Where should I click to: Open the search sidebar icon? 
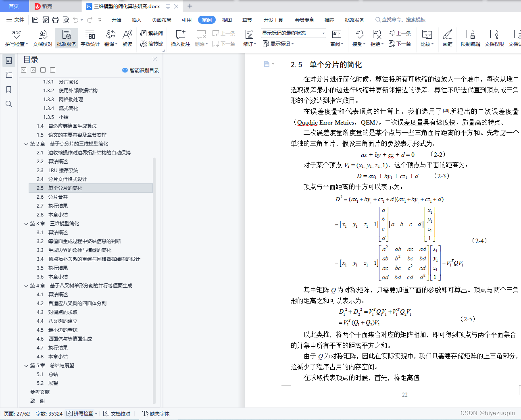(x=9, y=104)
